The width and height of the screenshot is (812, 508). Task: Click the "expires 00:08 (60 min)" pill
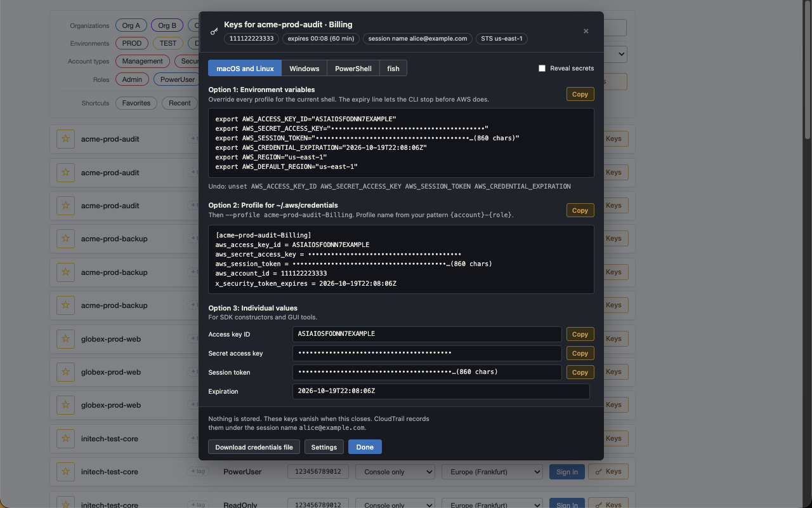[x=321, y=39]
